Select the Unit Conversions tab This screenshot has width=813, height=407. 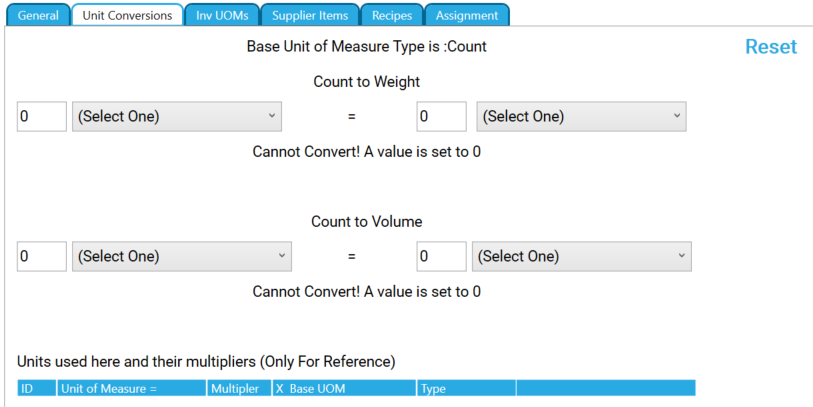click(x=127, y=15)
